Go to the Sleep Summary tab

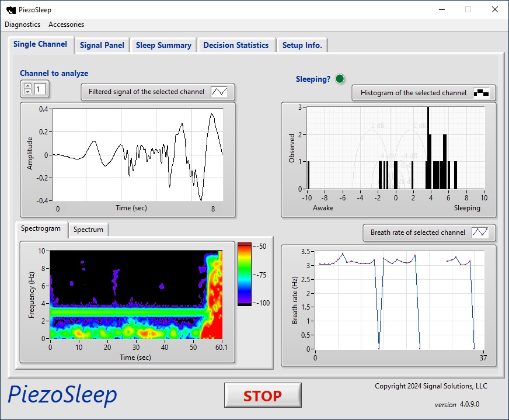point(163,45)
